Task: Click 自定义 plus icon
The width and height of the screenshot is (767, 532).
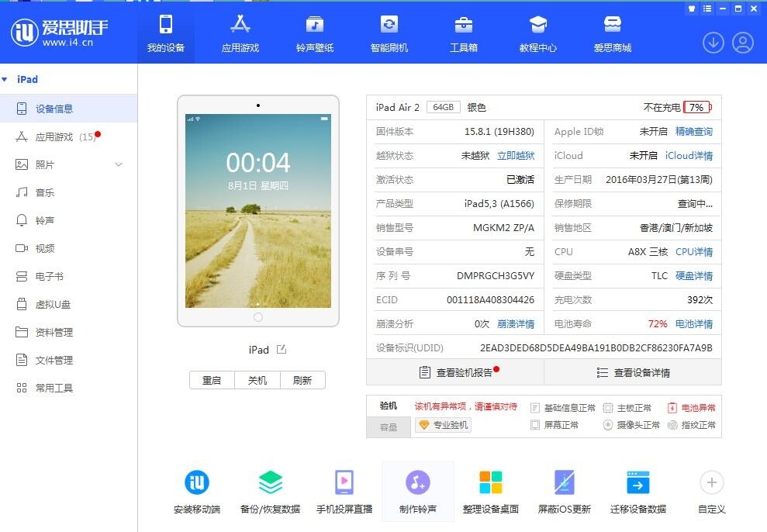Action: point(712,482)
